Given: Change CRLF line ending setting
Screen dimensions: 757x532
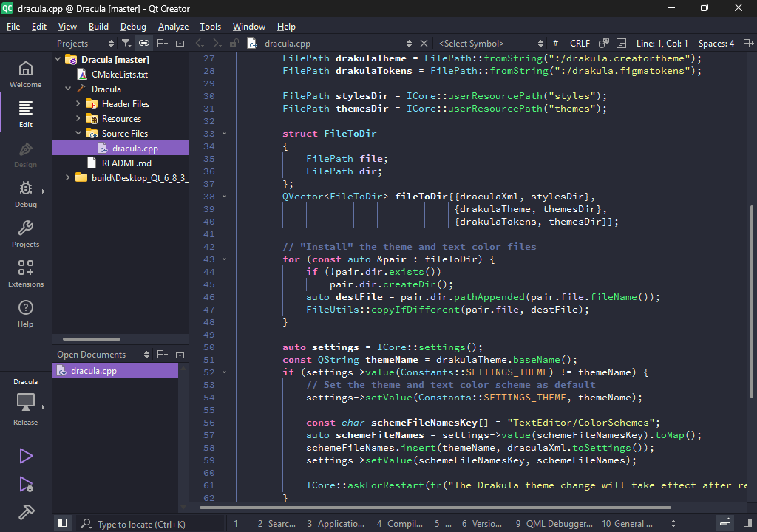Looking at the screenshot, I should coord(580,44).
